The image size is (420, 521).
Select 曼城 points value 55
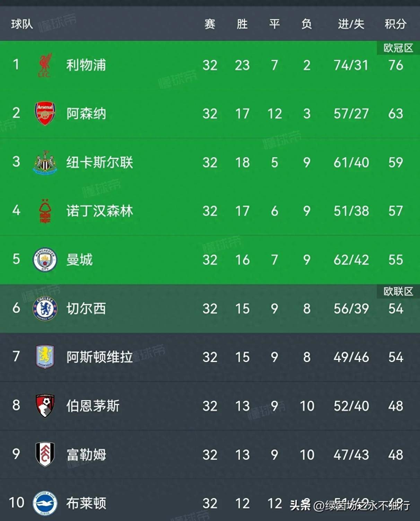(395, 259)
